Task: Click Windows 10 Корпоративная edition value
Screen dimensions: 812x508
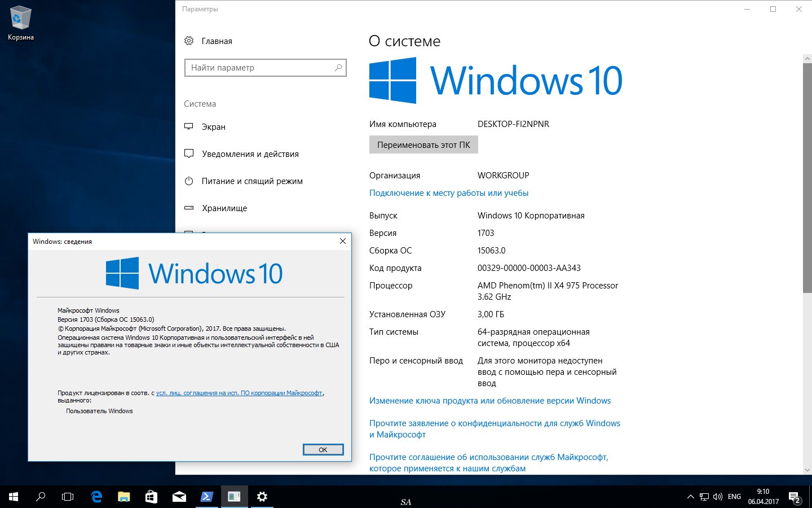Action: [x=531, y=216]
